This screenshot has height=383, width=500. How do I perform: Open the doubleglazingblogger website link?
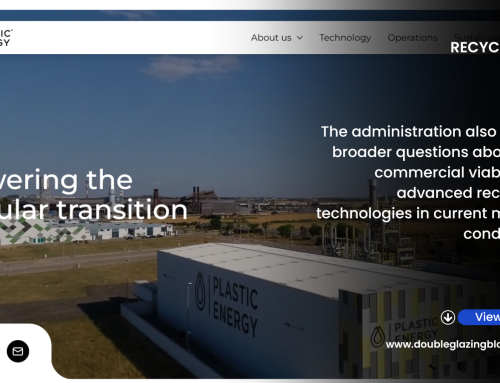[x=443, y=344]
